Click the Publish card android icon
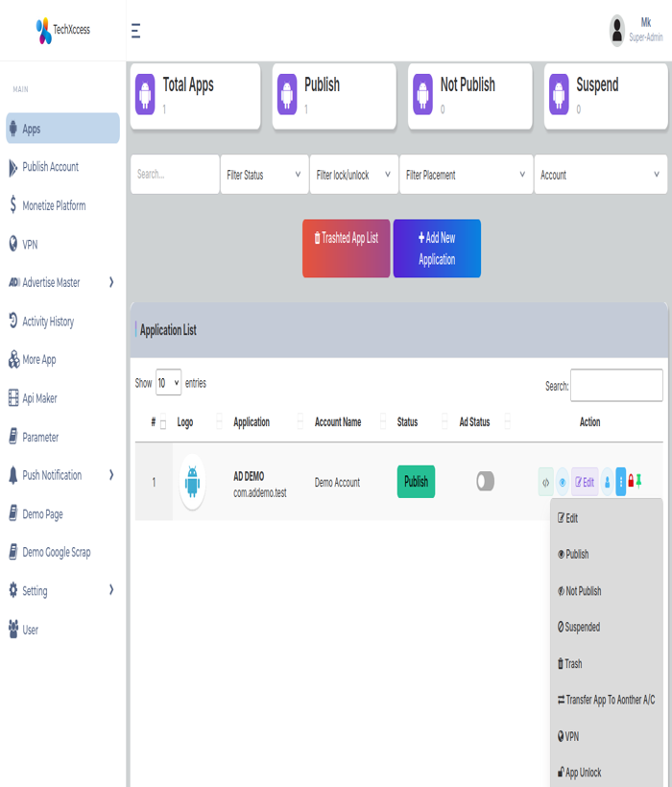The width and height of the screenshot is (672, 787). [x=288, y=94]
